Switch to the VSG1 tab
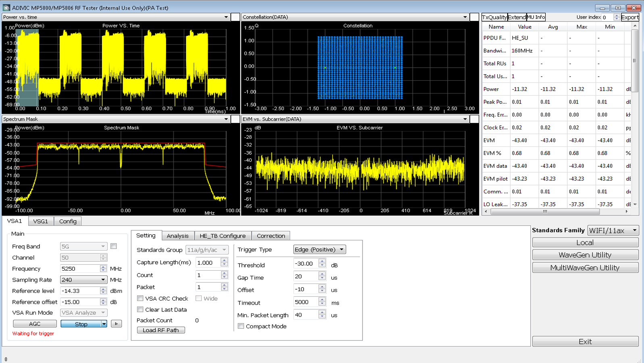The width and height of the screenshot is (644, 363). [x=40, y=221]
